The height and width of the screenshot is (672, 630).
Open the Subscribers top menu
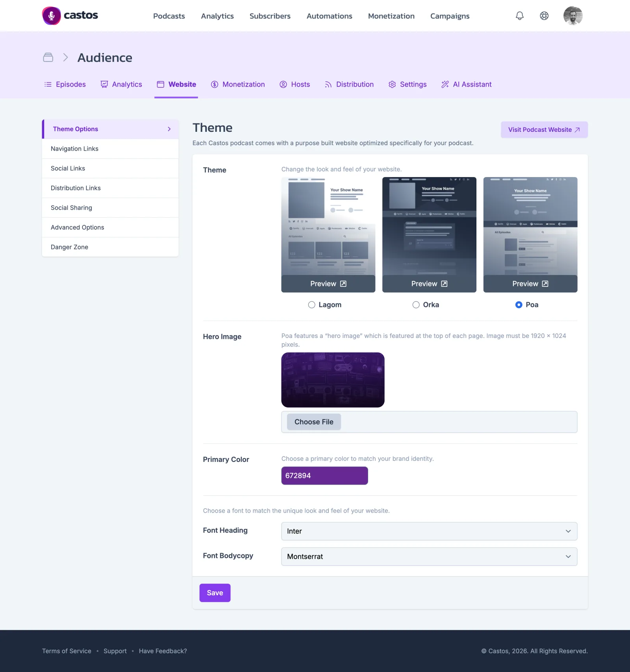click(270, 16)
